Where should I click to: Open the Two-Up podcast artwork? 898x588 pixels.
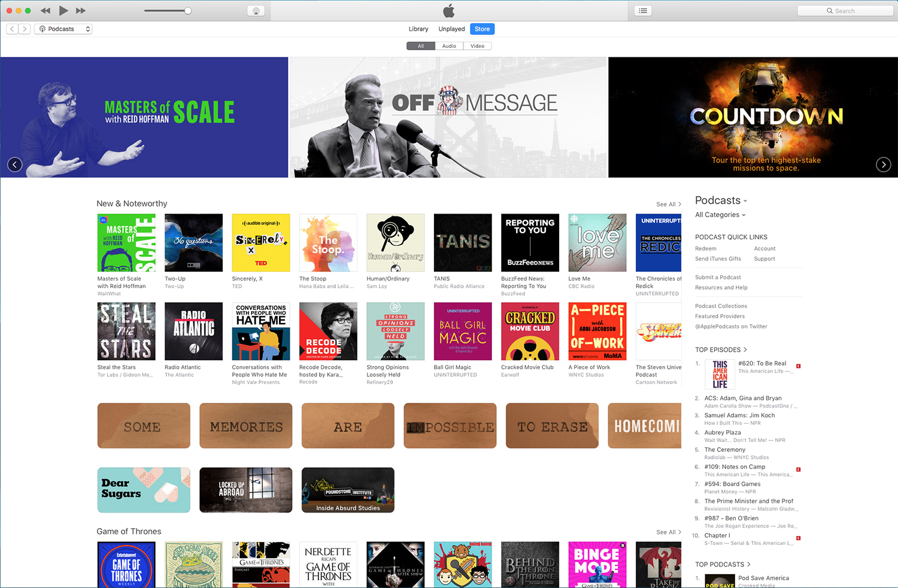(x=193, y=243)
